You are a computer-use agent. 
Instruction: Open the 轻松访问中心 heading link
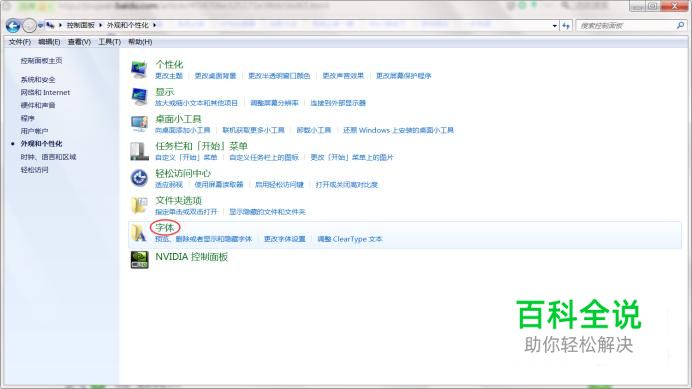(183, 173)
